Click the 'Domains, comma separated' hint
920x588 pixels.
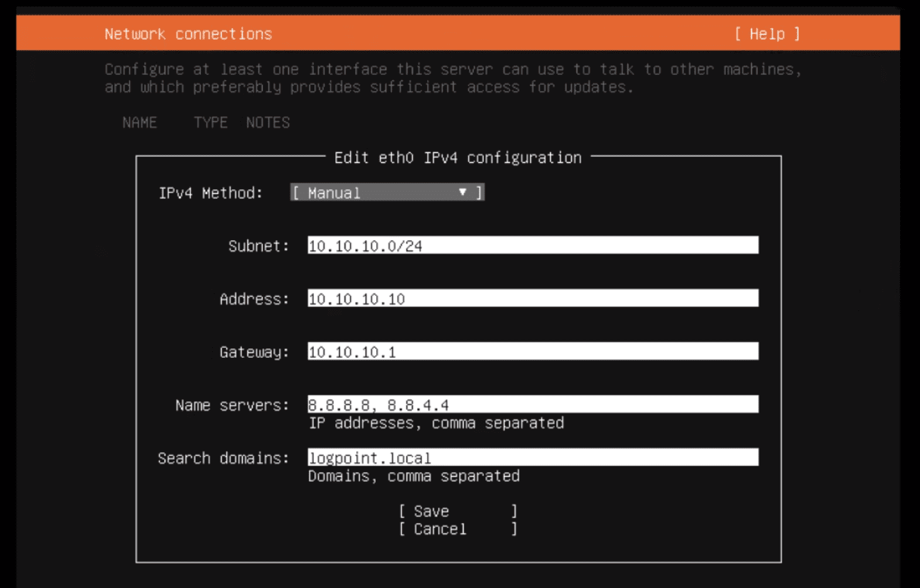coord(414,476)
